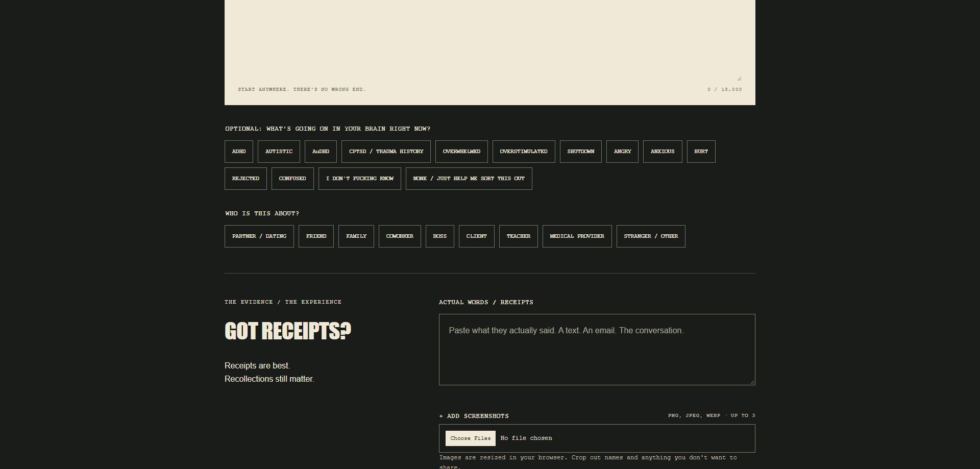Choose NONE / JUST HELP ME SORT THIS OUT
Image resolution: width=980 pixels, height=469 pixels.
coord(469,179)
